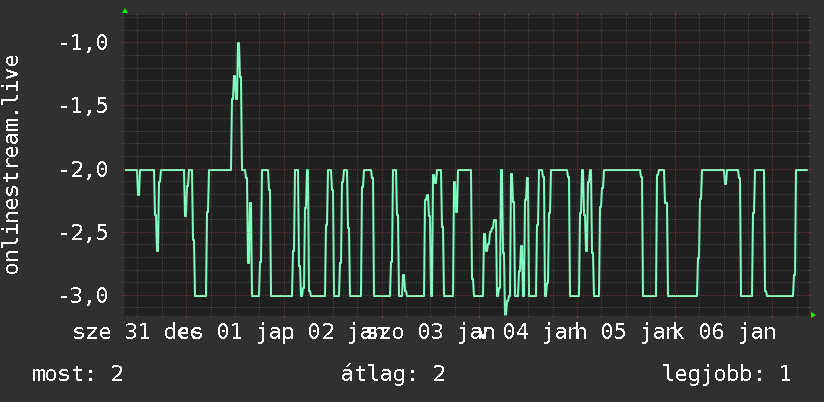Click the '02' date label on x-axis

pos(322,333)
